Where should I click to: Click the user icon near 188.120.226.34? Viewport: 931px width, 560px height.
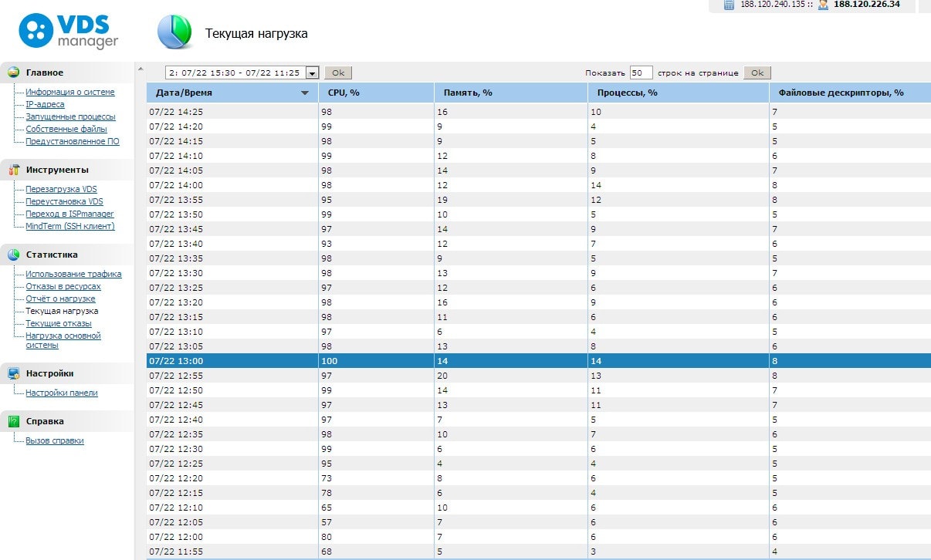coord(823,5)
